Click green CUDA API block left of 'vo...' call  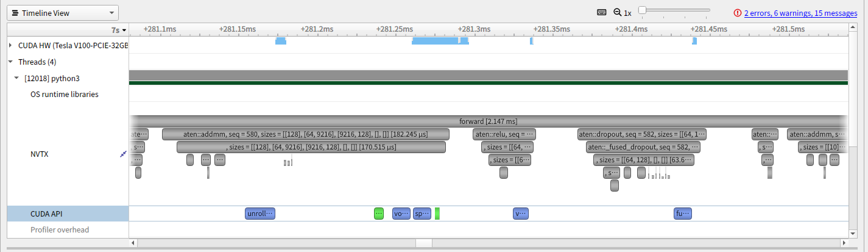click(x=379, y=214)
